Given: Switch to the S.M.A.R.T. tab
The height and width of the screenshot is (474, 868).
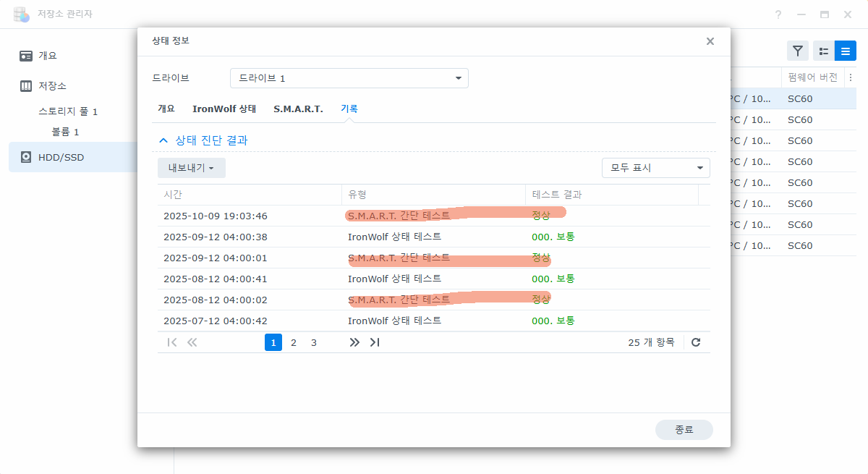Looking at the screenshot, I should (x=298, y=109).
